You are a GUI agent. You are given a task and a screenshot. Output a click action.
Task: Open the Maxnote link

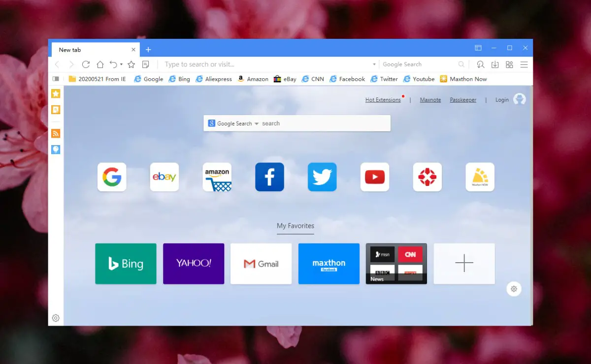point(430,100)
